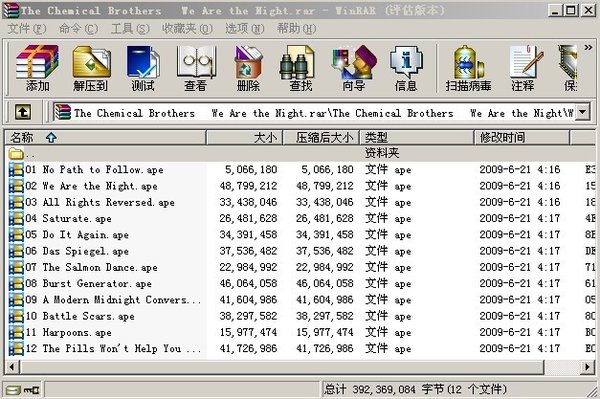
Task: Open the 选项(N) menu
Action: 245,29
